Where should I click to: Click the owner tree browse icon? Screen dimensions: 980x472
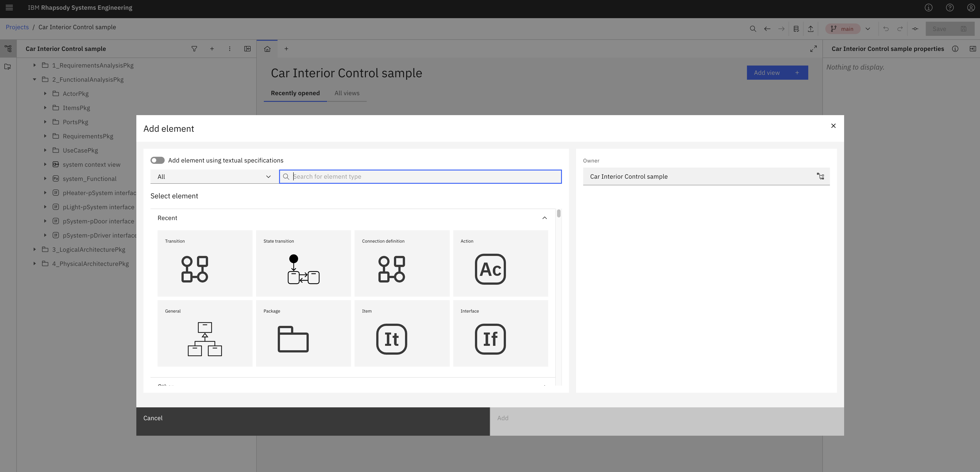pyautogui.click(x=820, y=176)
